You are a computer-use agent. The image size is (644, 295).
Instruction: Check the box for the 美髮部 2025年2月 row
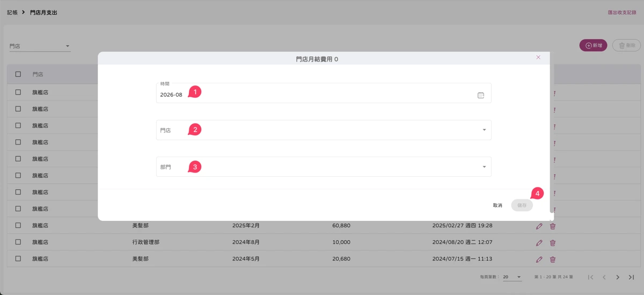click(18, 225)
